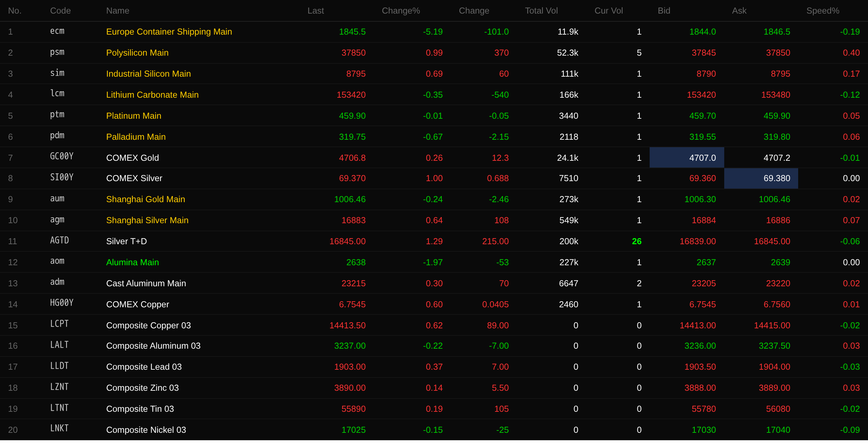Click the 52.3k total volume cell
Viewport: 868px width, 445px height.
pos(568,53)
